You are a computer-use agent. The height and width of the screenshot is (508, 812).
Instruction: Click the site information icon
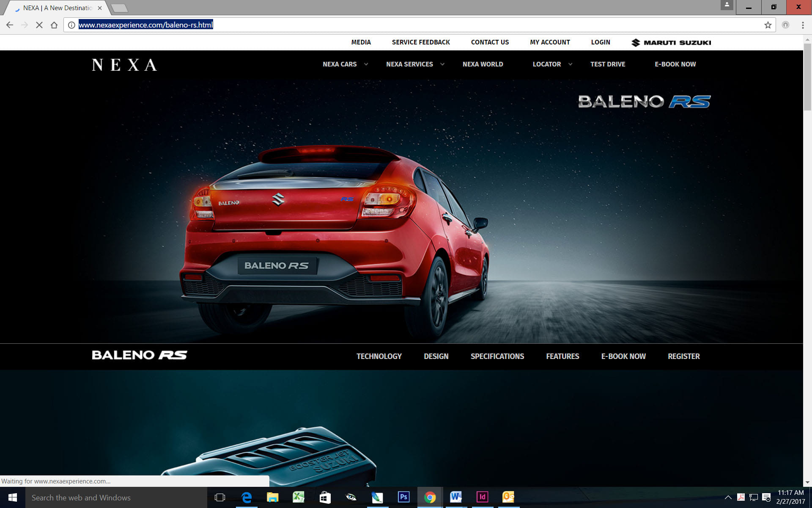click(x=71, y=25)
